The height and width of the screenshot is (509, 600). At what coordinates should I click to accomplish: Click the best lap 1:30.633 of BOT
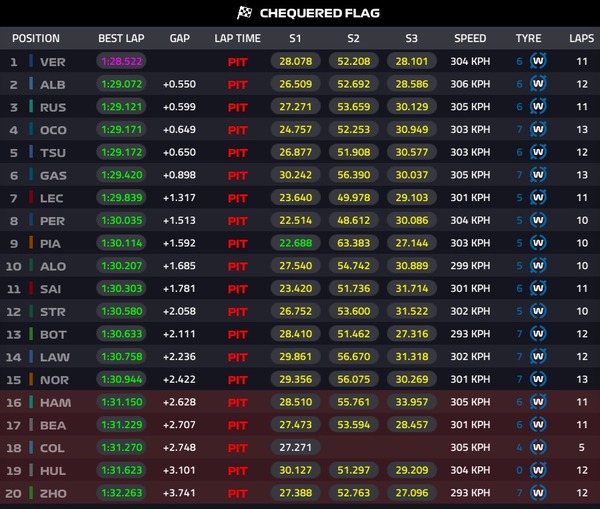pyautogui.click(x=121, y=334)
